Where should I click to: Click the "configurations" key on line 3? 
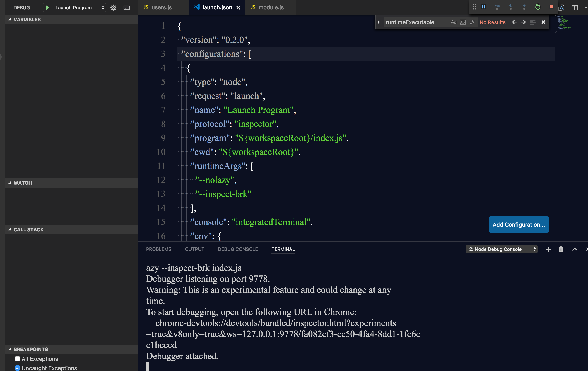212,54
